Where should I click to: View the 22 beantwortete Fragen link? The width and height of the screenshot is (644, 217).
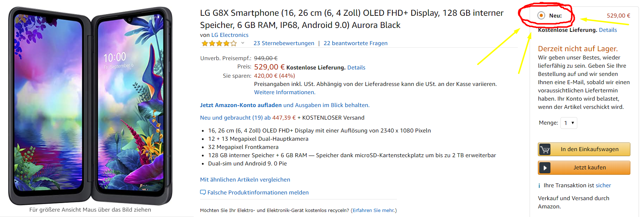[x=355, y=43]
